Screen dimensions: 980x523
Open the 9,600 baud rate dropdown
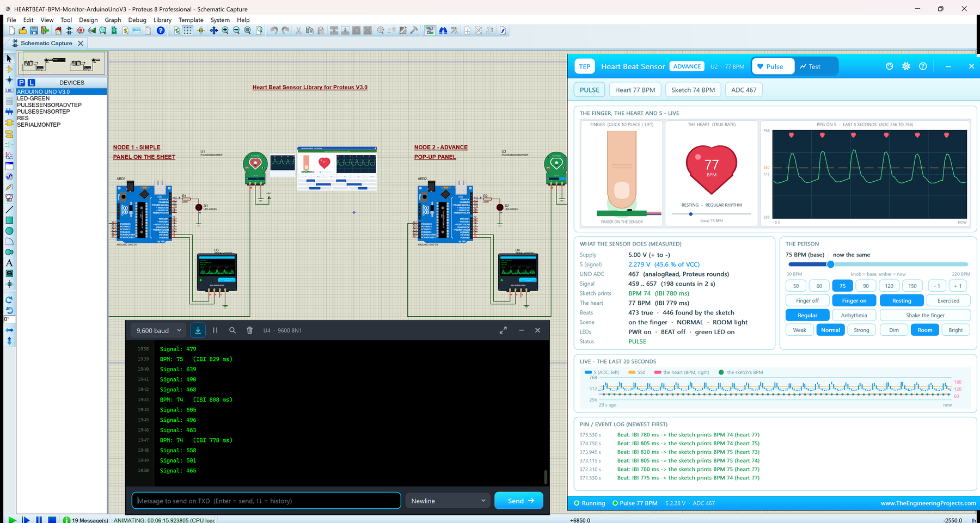(x=158, y=330)
